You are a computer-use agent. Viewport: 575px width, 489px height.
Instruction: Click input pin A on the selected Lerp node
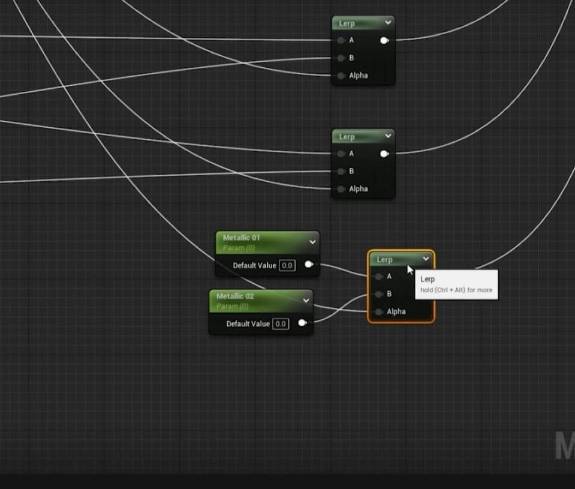click(379, 277)
